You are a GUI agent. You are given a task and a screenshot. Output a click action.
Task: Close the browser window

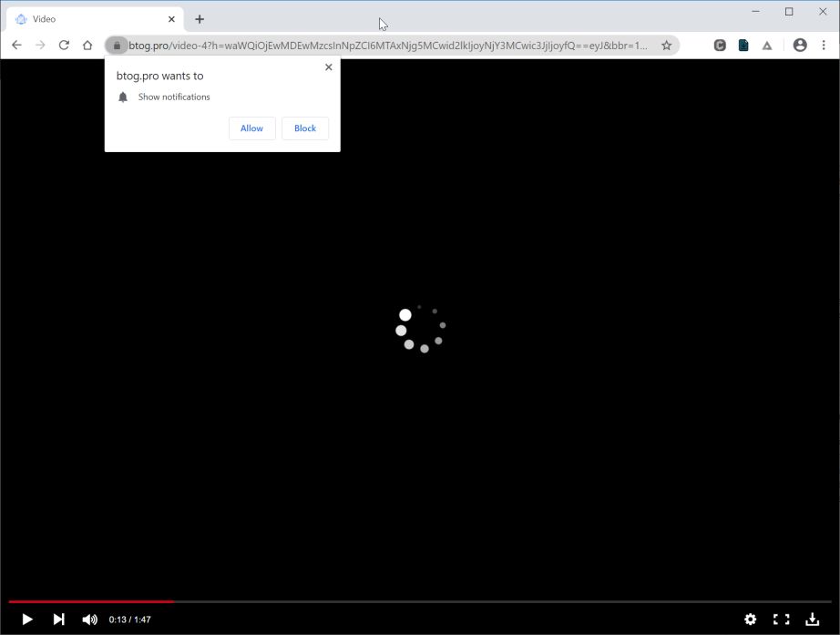pos(823,11)
